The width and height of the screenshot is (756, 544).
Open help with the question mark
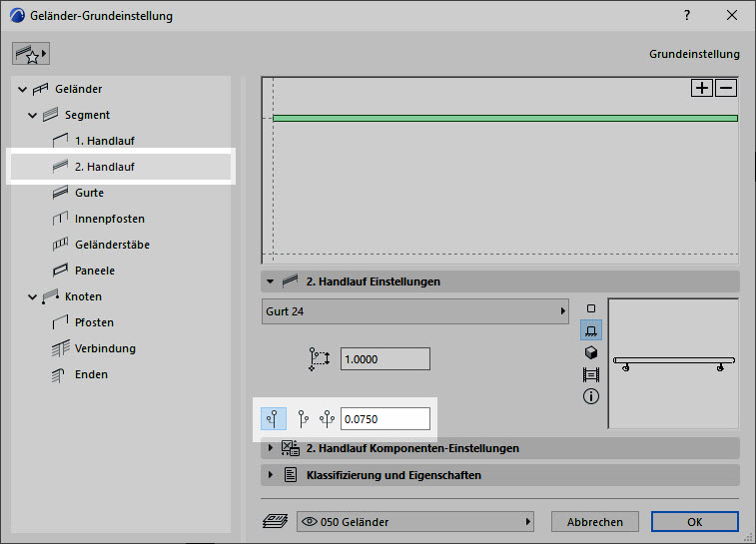click(687, 15)
